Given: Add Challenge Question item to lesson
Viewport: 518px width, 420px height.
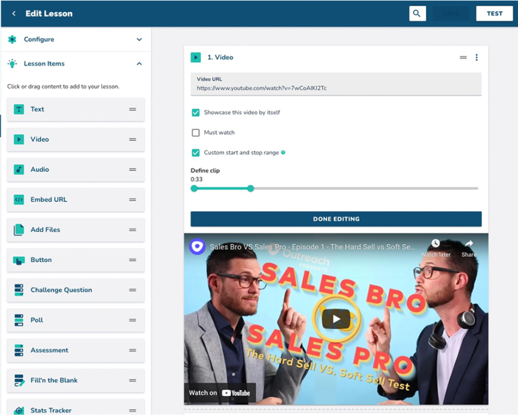Looking at the screenshot, I should point(75,290).
